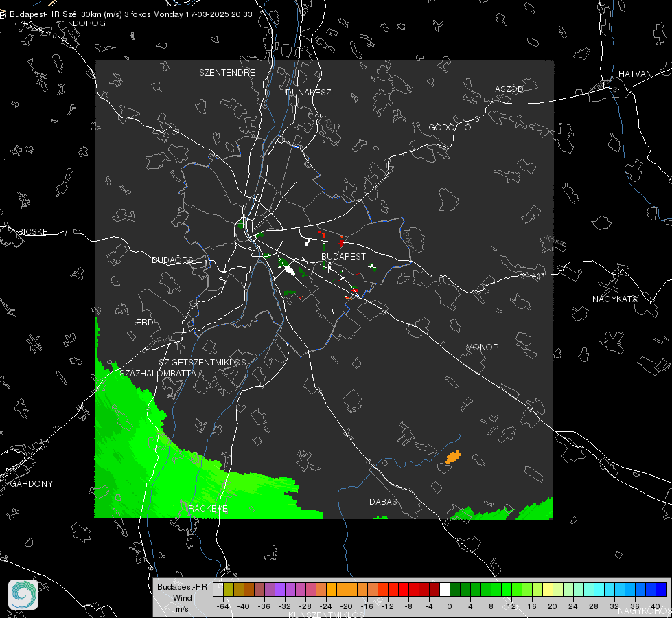672x618 pixels.
Task: Click the 'DUNAKESZI' map label
Action: pyautogui.click(x=309, y=92)
